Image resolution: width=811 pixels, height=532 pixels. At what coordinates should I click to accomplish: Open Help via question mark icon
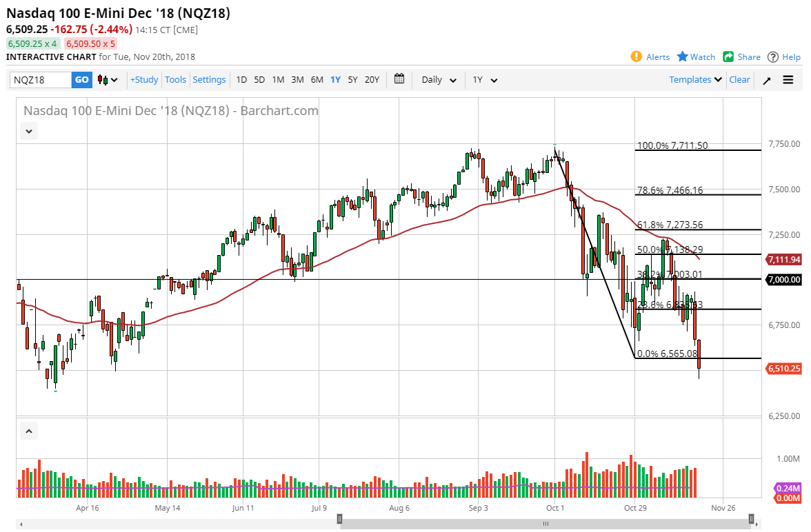click(773, 57)
